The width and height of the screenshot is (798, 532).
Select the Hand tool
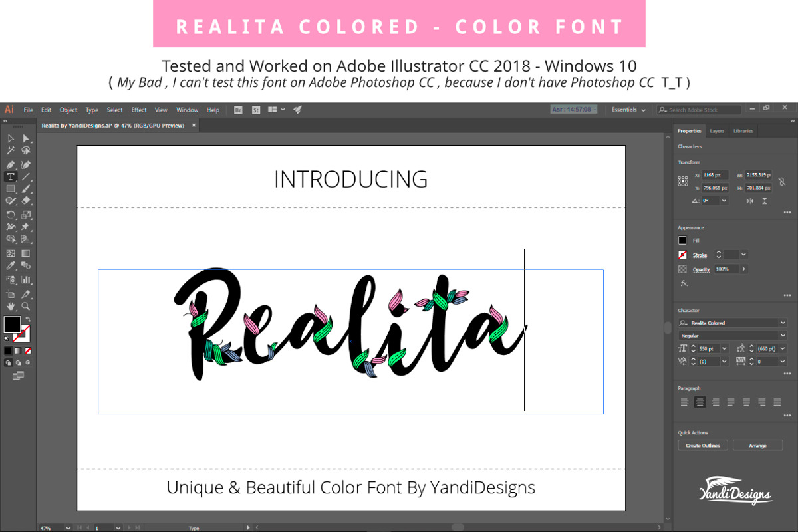[x=11, y=306]
